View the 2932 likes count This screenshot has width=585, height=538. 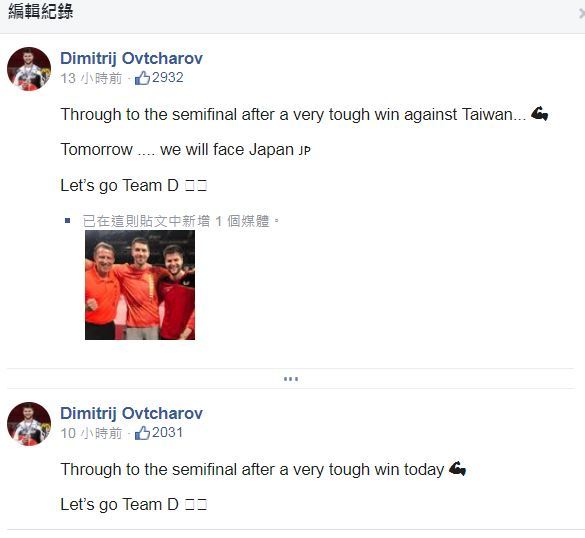(168, 78)
